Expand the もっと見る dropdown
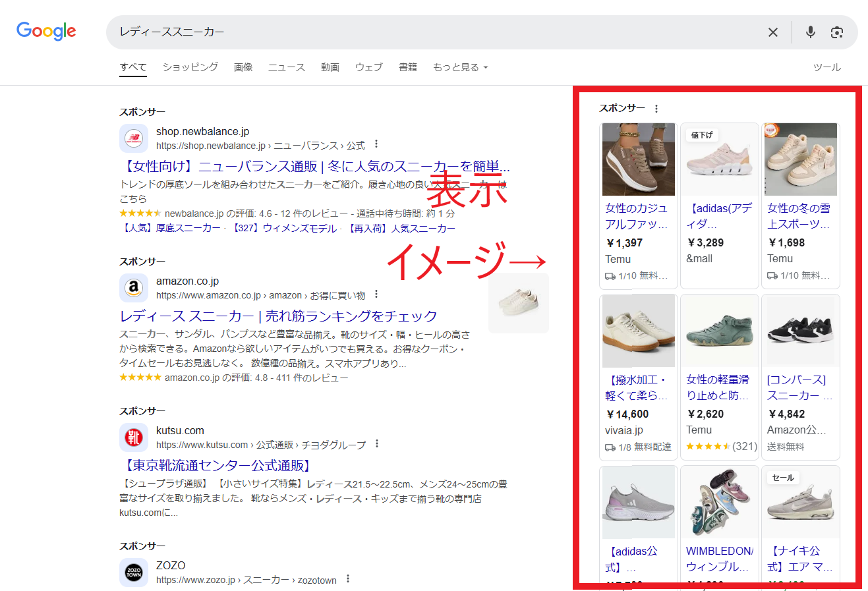This screenshot has height=591, width=868. 460,67
